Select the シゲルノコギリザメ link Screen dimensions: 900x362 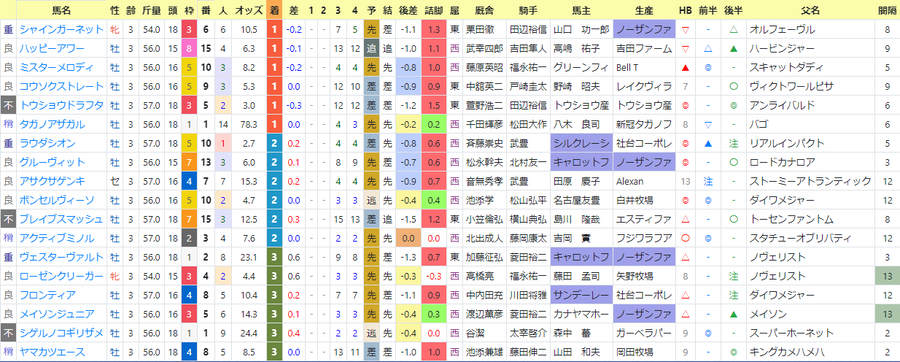tap(61, 332)
